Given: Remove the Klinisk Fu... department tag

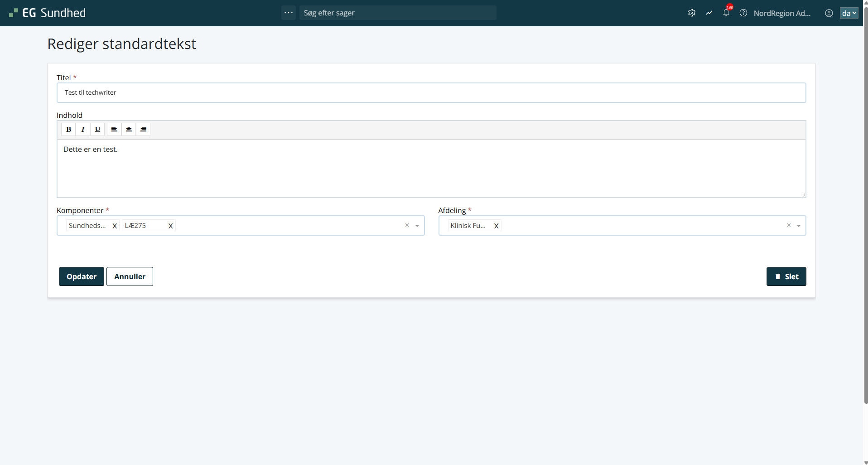Looking at the screenshot, I should [x=496, y=226].
